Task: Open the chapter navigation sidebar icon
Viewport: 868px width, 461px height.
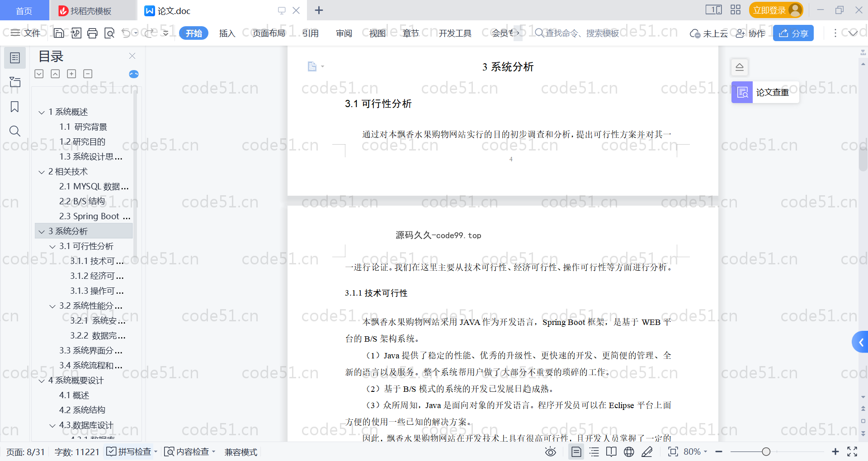Action: click(15, 82)
